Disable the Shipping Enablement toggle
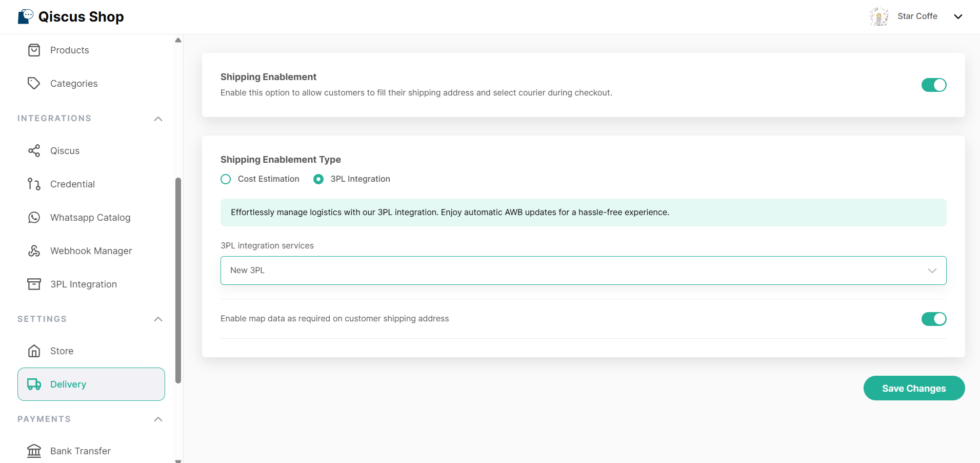 933,85
